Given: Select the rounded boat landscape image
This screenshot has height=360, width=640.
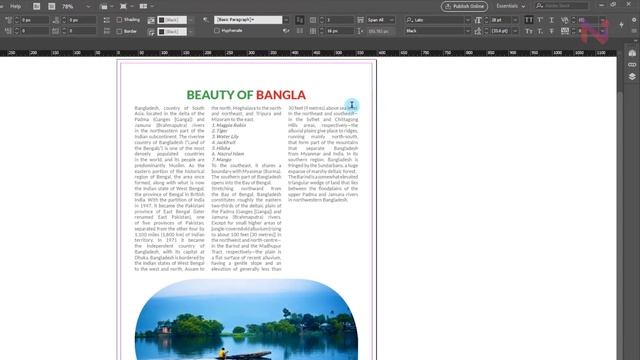Looking at the screenshot, I should [247, 319].
